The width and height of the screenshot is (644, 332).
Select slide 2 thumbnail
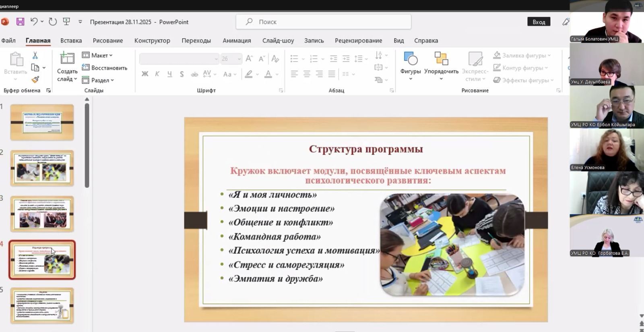pyautogui.click(x=42, y=168)
